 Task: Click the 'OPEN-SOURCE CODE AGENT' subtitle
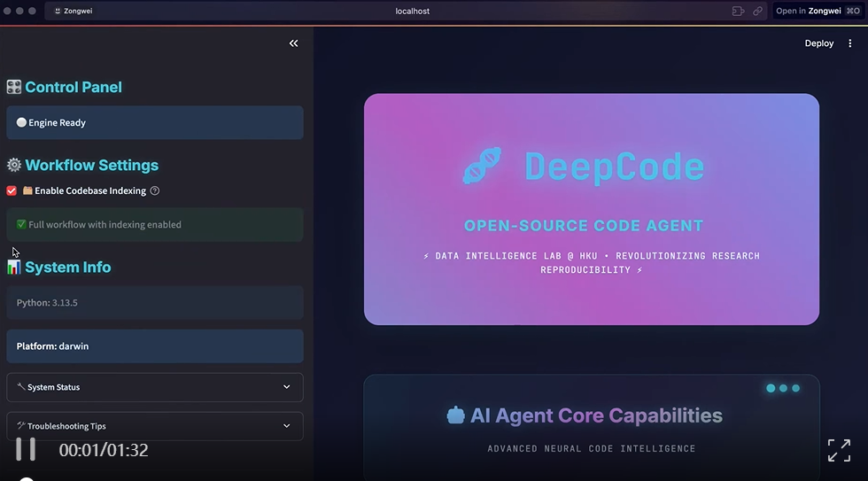[584, 225]
